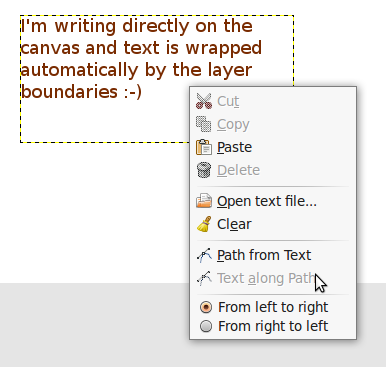386x367 pixels.
Task: Click the disabled Delete menu label
Action: point(238,170)
